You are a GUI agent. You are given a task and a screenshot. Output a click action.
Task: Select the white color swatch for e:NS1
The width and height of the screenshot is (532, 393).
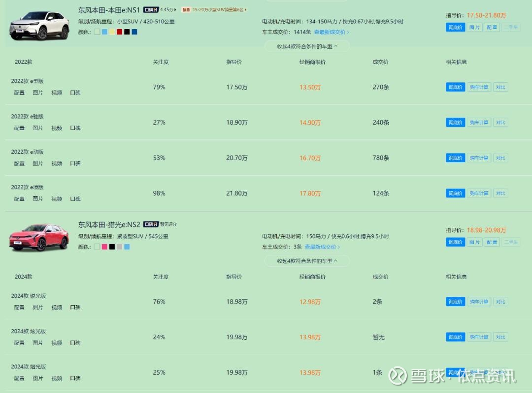point(97,32)
